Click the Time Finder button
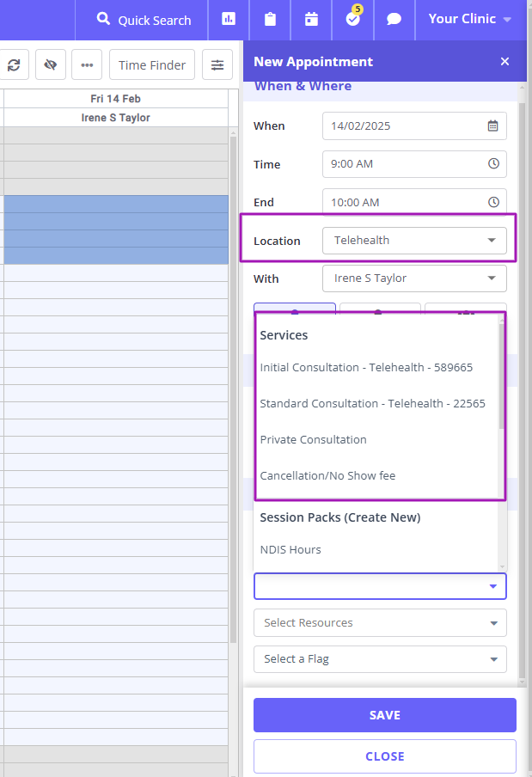This screenshot has height=777, width=532. click(152, 65)
